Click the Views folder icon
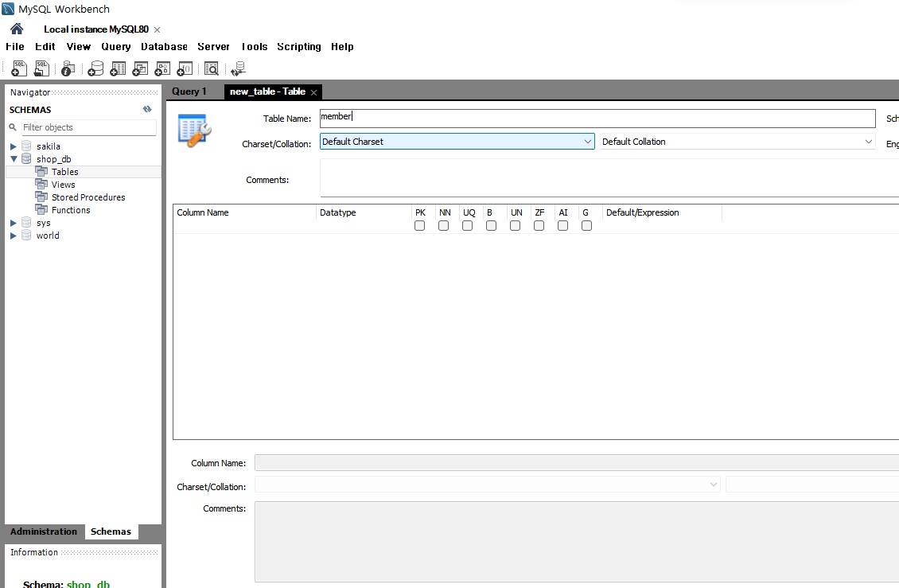The height and width of the screenshot is (588, 899). coord(41,184)
